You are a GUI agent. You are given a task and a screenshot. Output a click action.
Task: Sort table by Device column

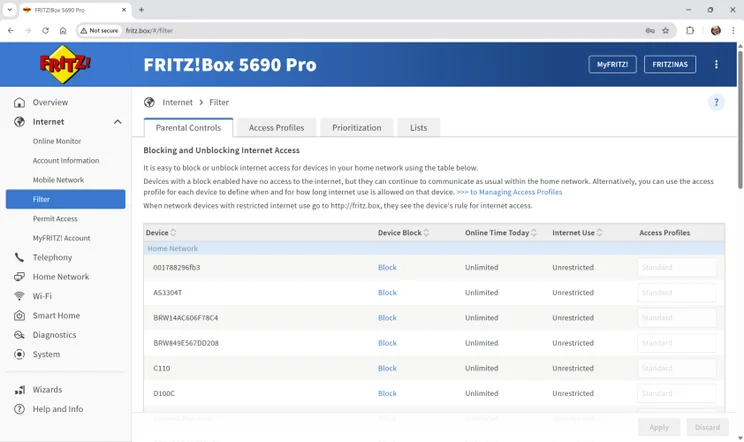tap(160, 233)
